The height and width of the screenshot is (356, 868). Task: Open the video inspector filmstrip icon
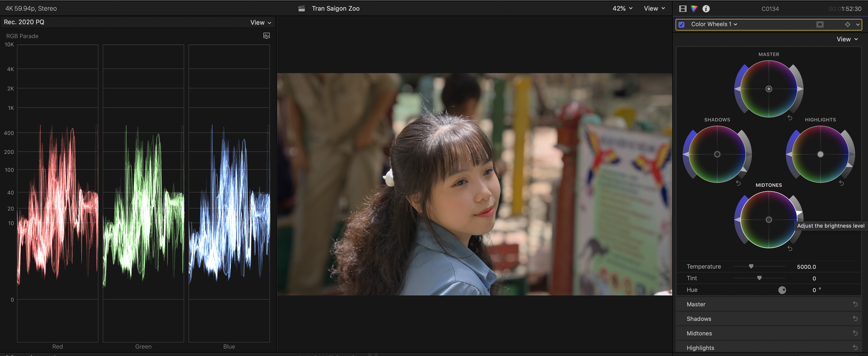click(x=683, y=9)
